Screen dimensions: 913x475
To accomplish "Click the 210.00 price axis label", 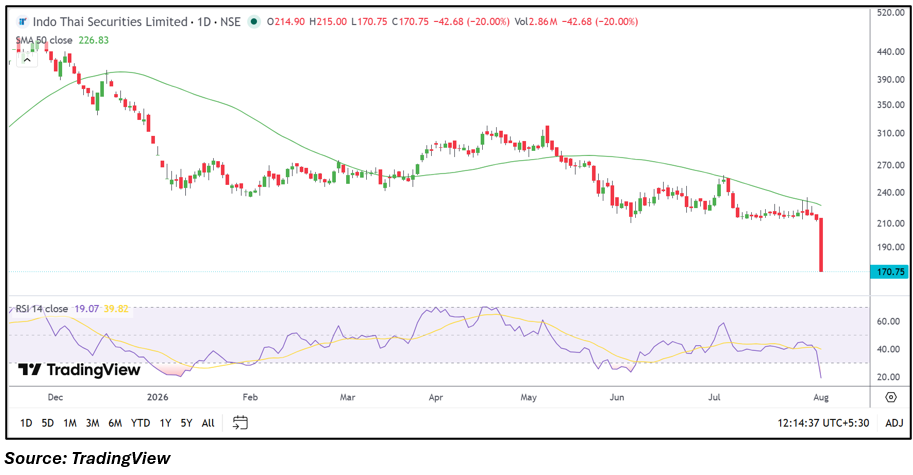I will [890, 223].
